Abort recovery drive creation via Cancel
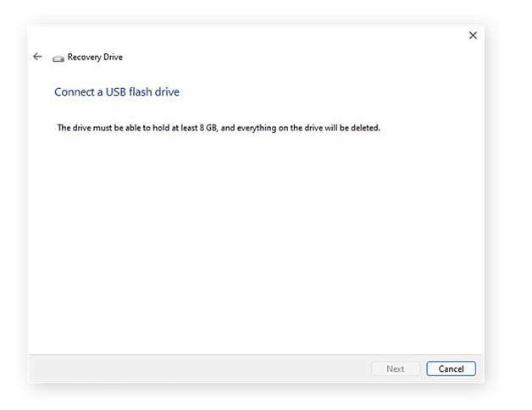 pyautogui.click(x=451, y=368)
